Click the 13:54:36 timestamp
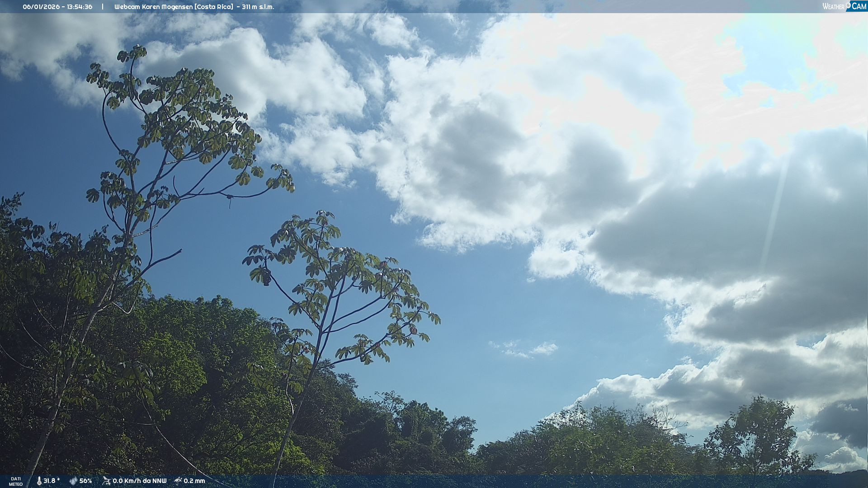This screenshot has width=868, height=488. pyautogui.click(x=80, y=7)
